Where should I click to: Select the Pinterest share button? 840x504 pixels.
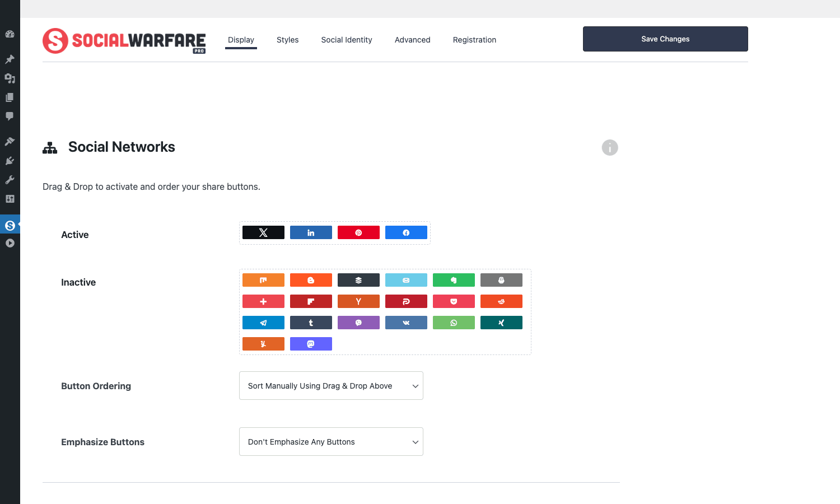358,232
